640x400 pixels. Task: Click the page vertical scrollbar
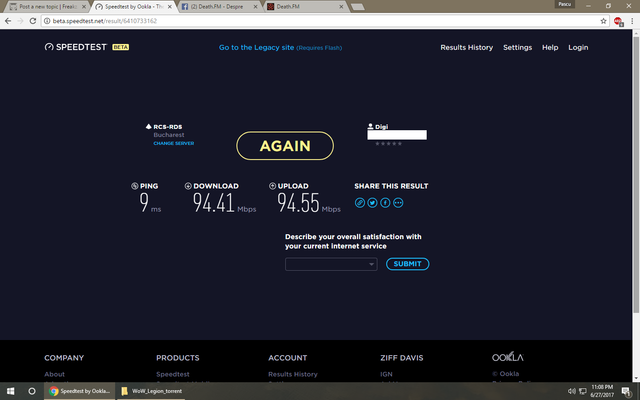636,176
